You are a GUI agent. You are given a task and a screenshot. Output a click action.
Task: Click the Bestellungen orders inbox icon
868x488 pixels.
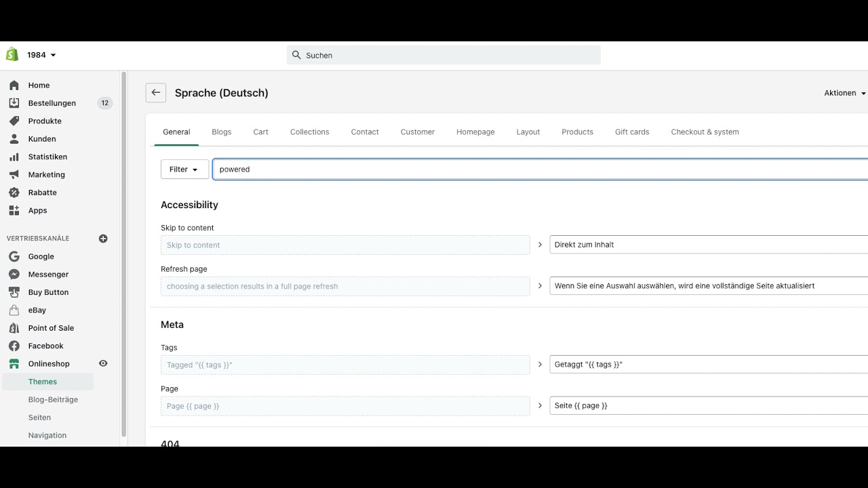[14, 103]
